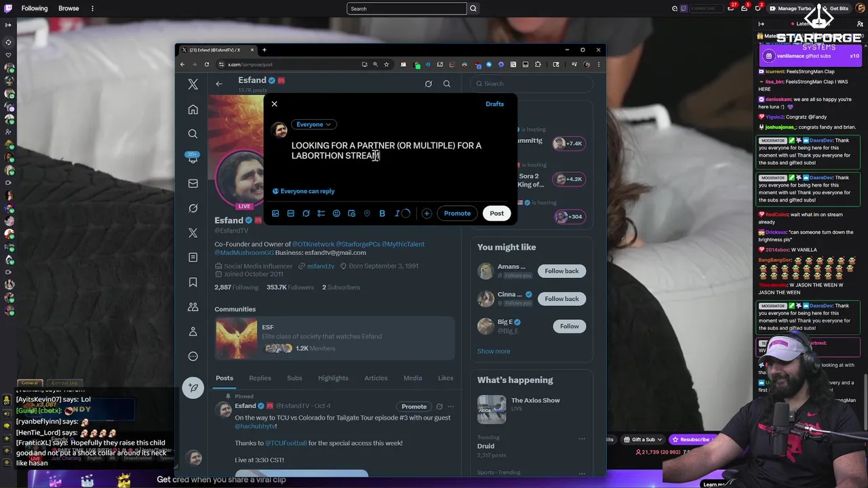Collapse Twitch chat with arrow icon
The width and height of the screenshot is (868, 488).
pos(761,24)
